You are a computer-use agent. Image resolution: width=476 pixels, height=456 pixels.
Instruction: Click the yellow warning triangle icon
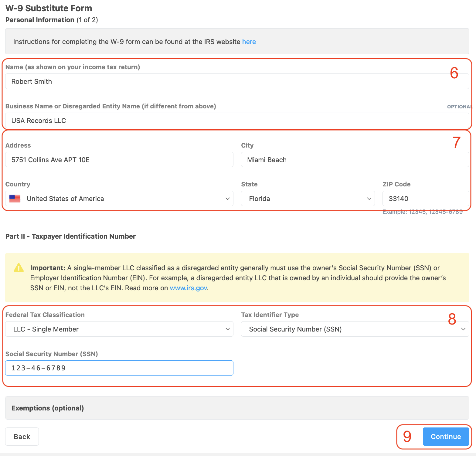pyautogui.click(x=19, y=268)
